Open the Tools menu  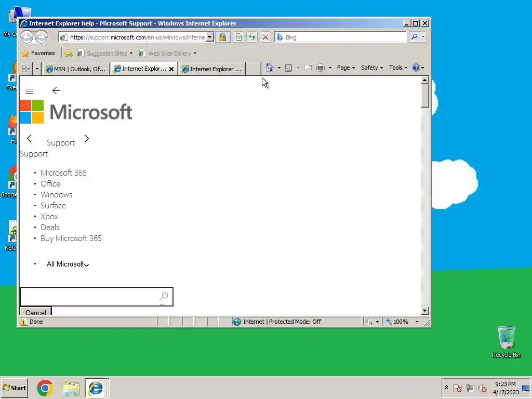(398, 68)
